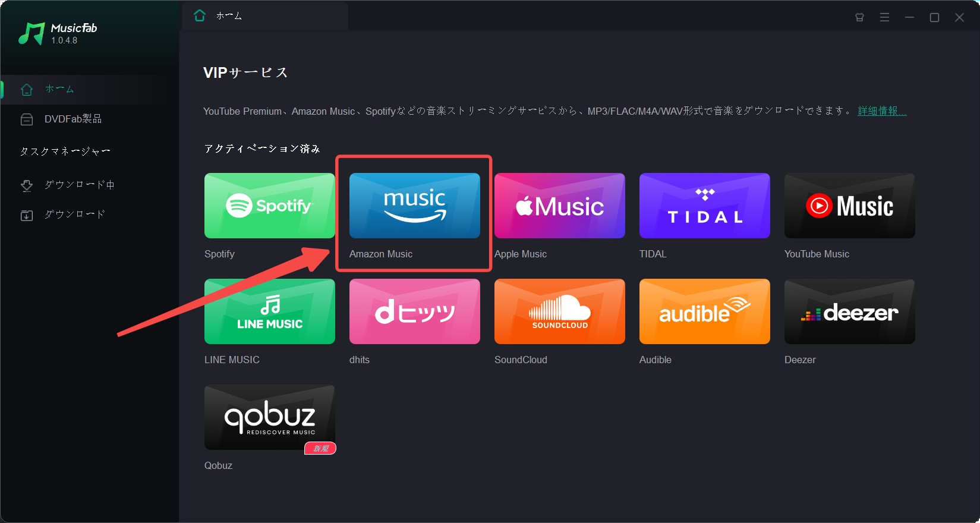Close the MusicFab window
The height and width of the screenshot is (523, 980).
coord(959,17)
